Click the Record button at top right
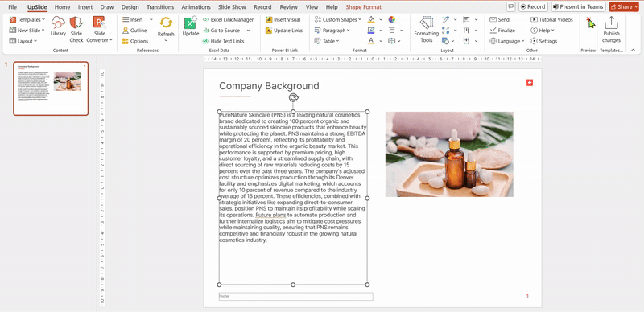Screen dimensions: 644x312 point(533,6)
